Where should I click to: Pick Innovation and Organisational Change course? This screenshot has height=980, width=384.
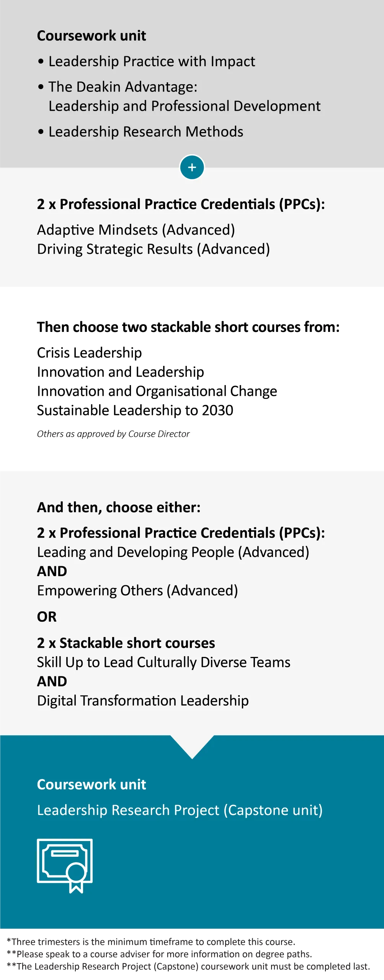coord(157,391)
